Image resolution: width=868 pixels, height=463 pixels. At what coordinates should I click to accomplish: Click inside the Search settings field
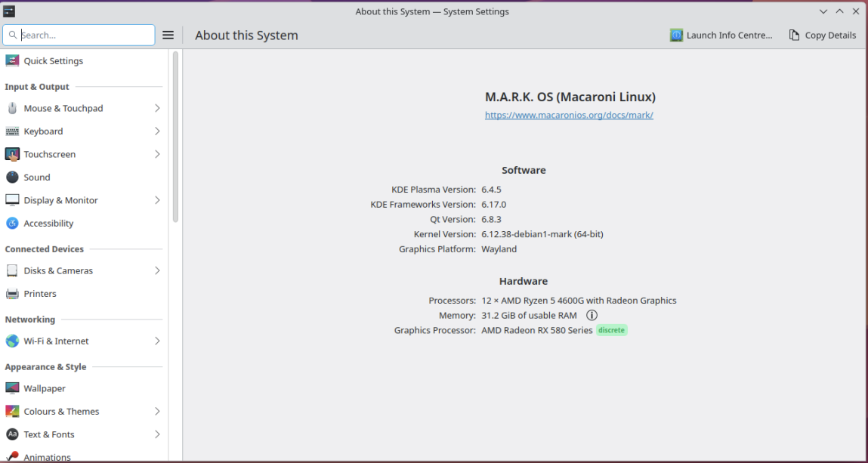(x=85, y=35)
